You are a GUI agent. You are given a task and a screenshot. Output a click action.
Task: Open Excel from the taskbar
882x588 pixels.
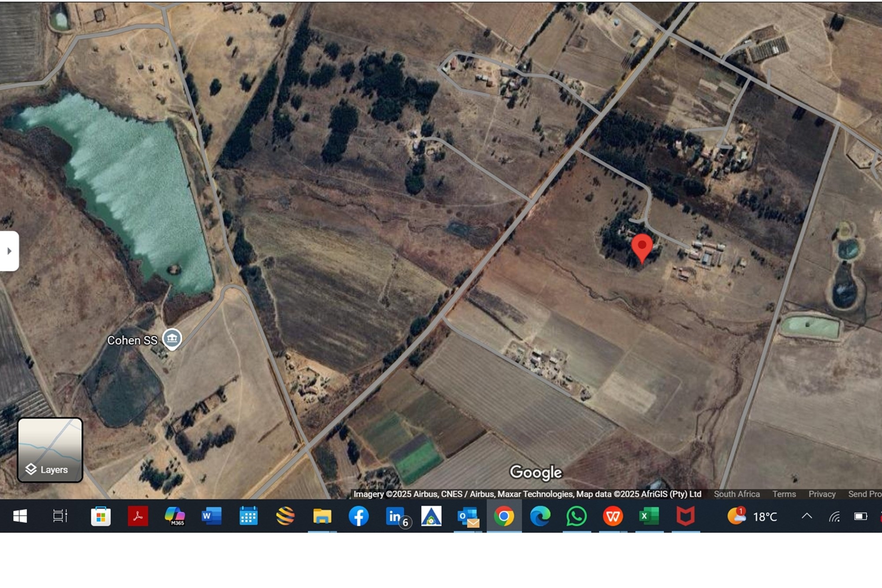(649, 516)
